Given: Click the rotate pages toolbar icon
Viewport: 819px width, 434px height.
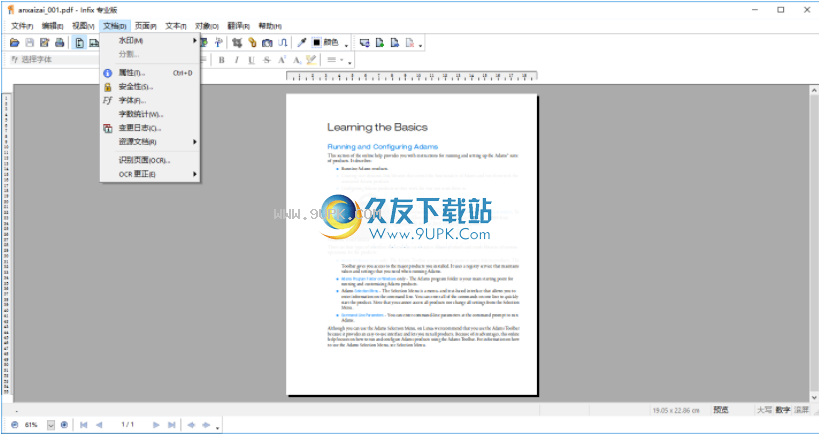Looking at the screenshot, I should coord(365,43).
